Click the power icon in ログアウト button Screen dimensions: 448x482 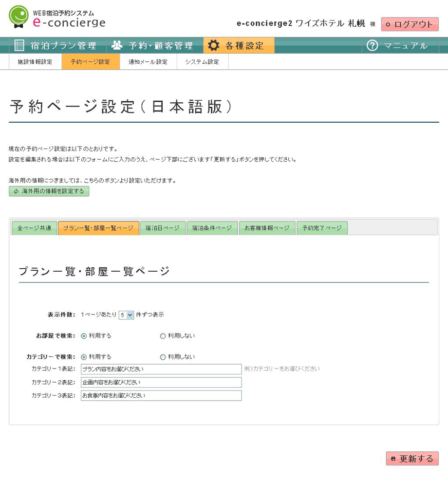388,24
